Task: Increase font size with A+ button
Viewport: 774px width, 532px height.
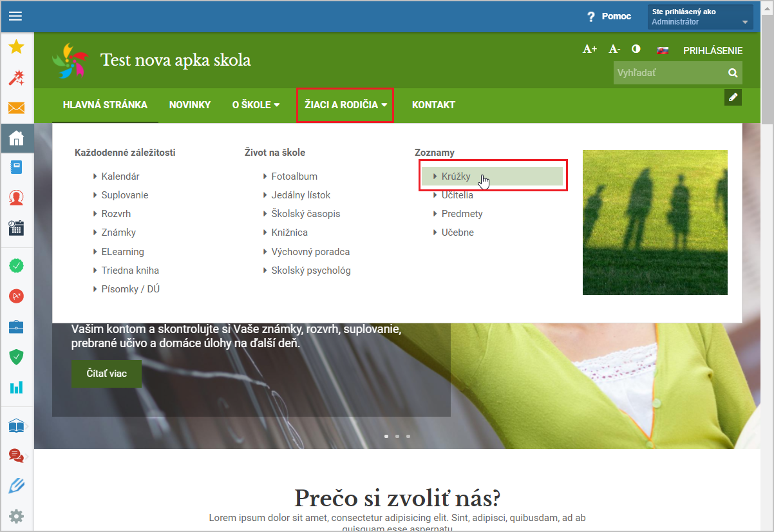Action: click(590, 49)
